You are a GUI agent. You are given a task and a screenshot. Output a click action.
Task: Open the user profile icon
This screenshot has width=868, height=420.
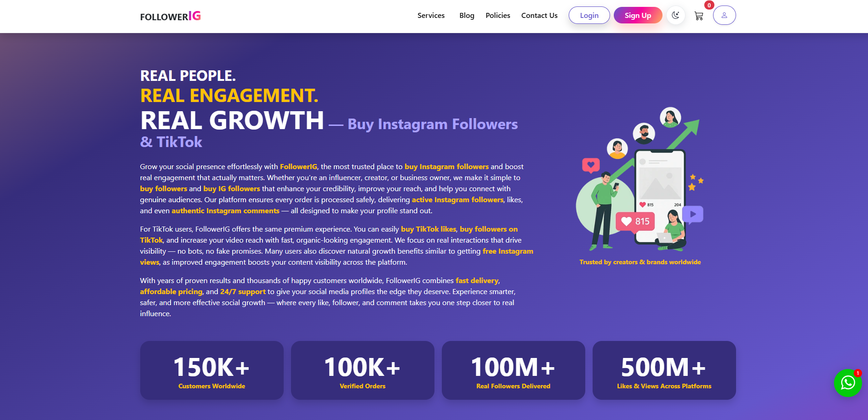[x=724, y=15]
